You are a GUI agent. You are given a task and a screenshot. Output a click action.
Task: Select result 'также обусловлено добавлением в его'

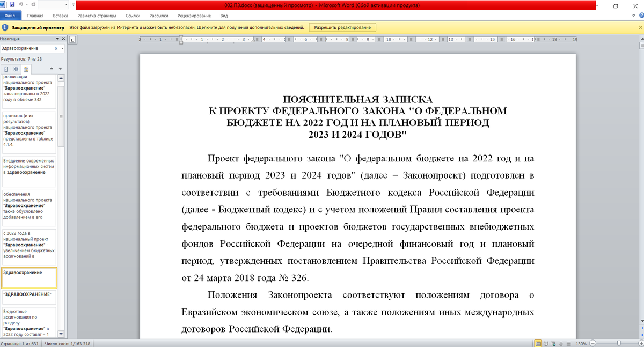(x=29, y=208)
